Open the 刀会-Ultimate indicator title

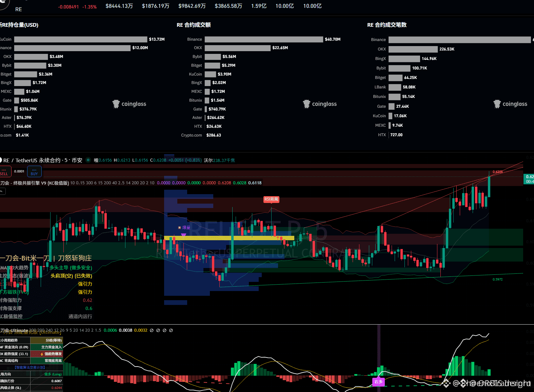point(14,330)
